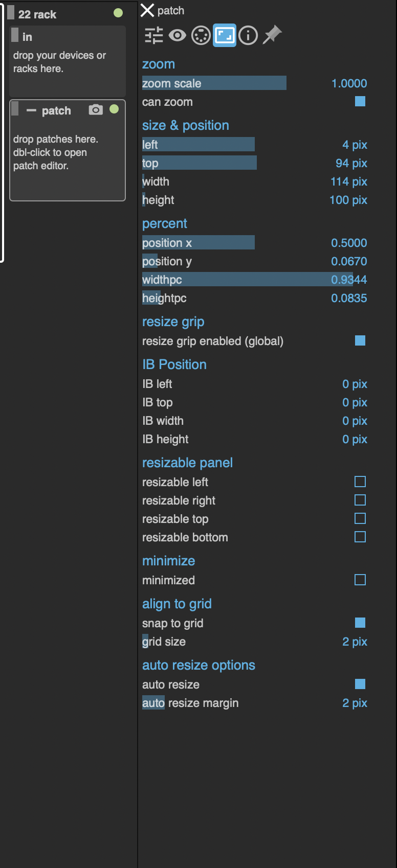The height and width of the screenshot is (868, 397).
Task: Click the zoom scale slider
Action: 214,83
